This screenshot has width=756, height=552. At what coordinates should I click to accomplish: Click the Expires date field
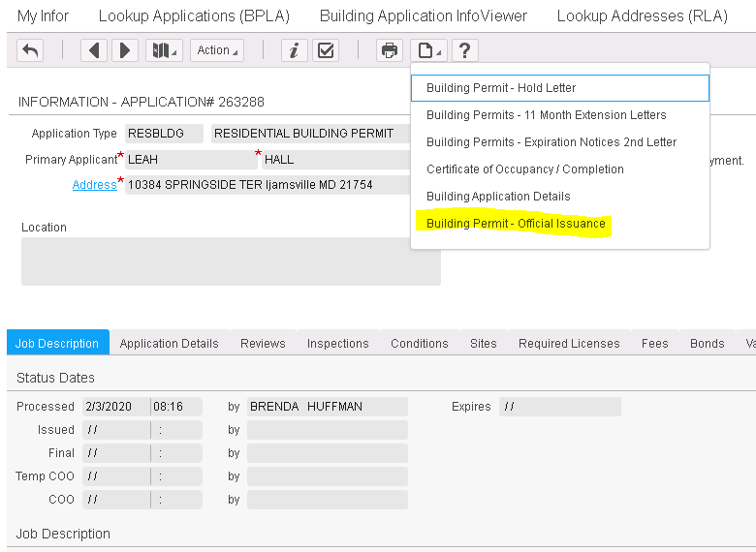point(560,407)
